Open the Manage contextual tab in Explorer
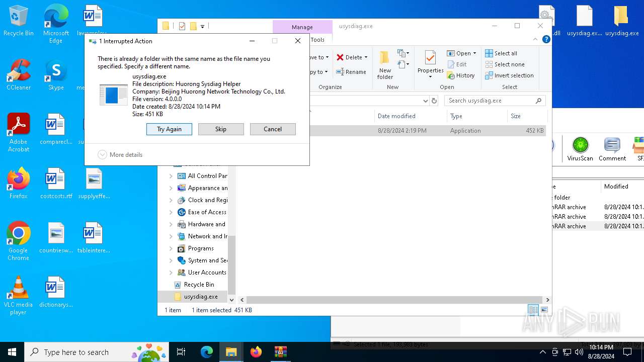This screenshot has height=362, width=644. click(x=302, y=27)
